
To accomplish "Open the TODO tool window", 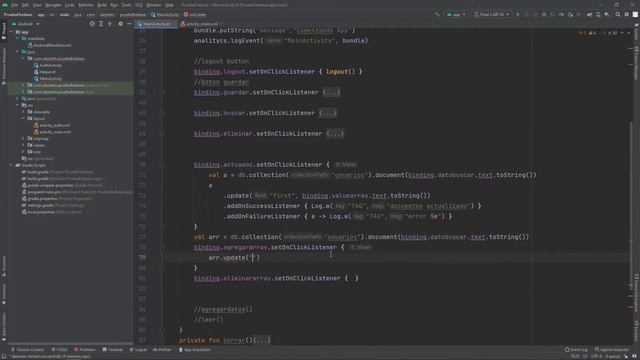I will (60, 350).
